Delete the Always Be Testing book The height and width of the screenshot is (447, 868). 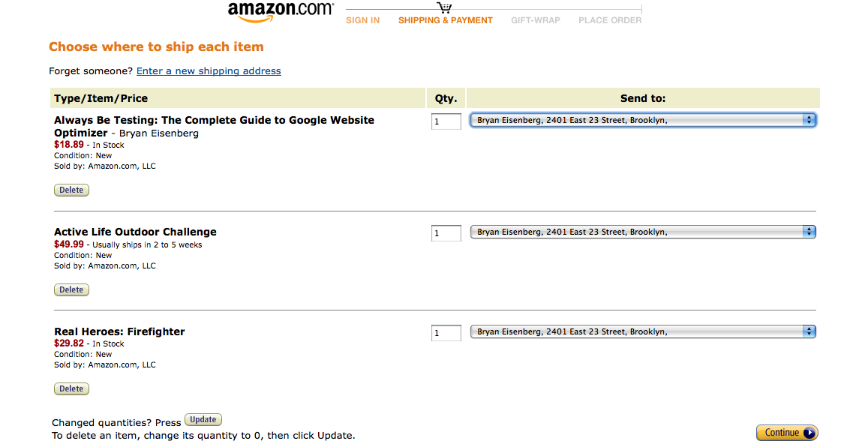71,190
